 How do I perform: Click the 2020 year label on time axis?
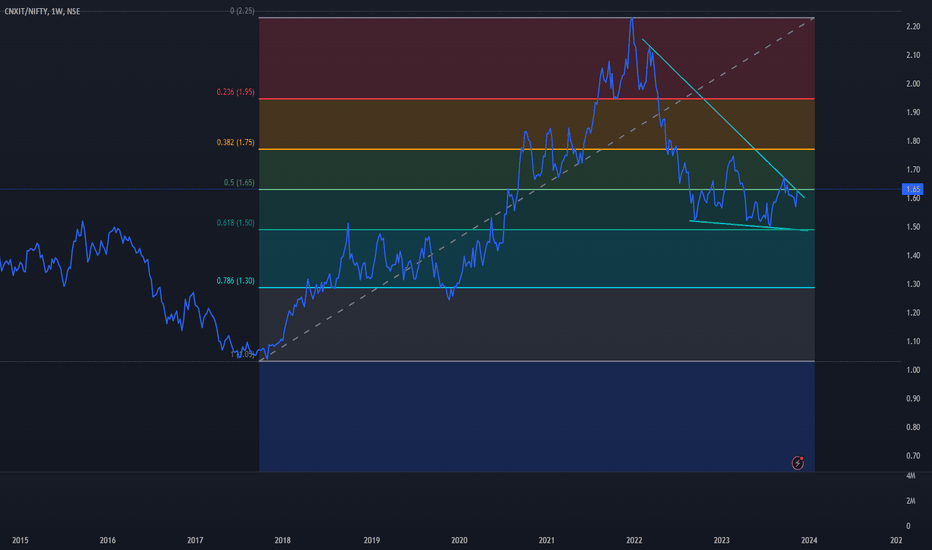(x=459, y=540)
